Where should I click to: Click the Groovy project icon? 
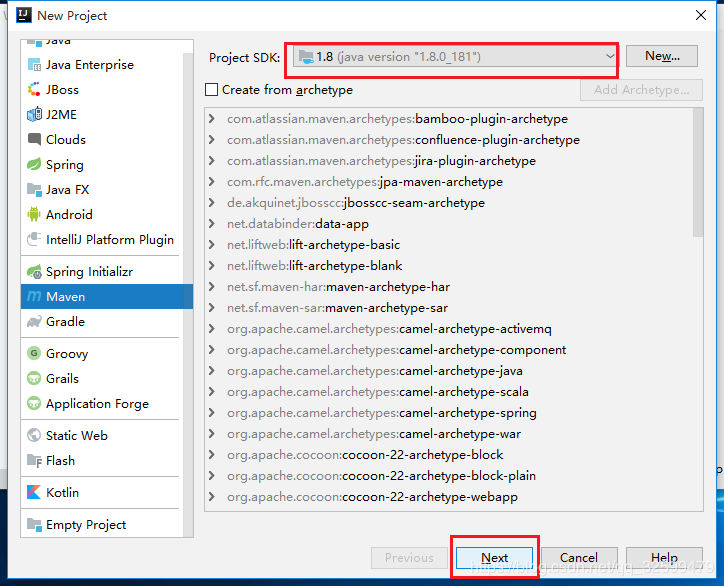34,353
